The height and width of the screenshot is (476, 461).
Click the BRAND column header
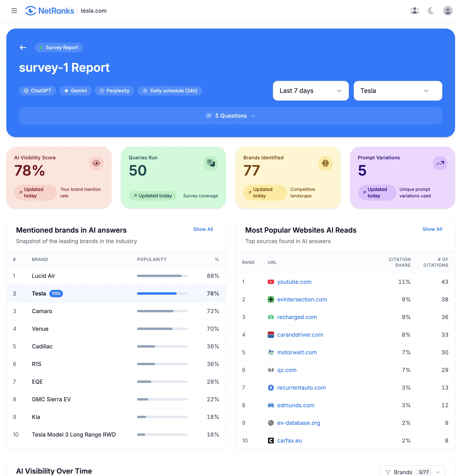[40, 259]
